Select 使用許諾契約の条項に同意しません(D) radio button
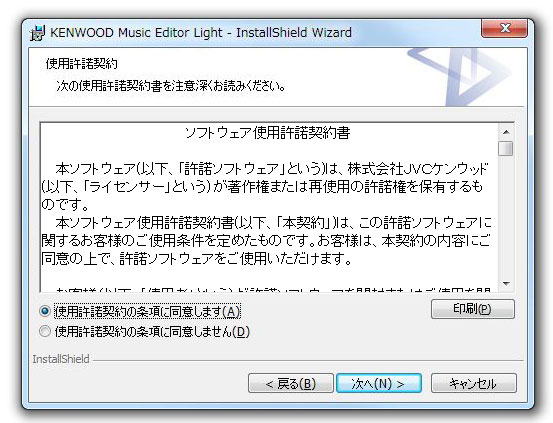Screen dimensions: 553x423 pyautogui.click(x=45, y=331)
